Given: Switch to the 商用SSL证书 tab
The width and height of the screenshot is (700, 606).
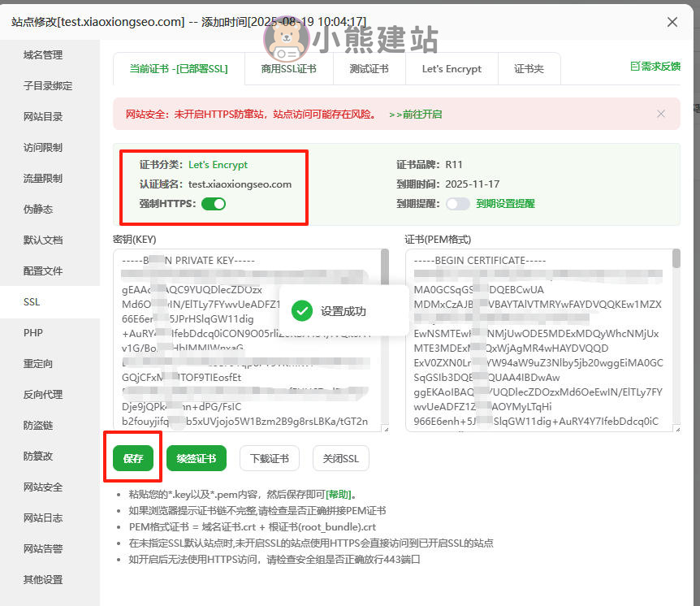Looking at the screenshot, I should pyautogui.click(x=288, y=69).
